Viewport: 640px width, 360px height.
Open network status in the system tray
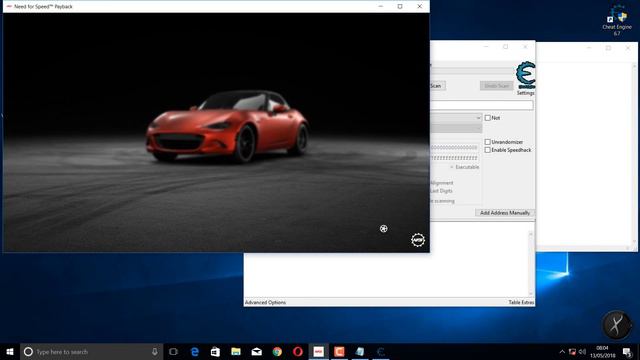tap(572, 351)
